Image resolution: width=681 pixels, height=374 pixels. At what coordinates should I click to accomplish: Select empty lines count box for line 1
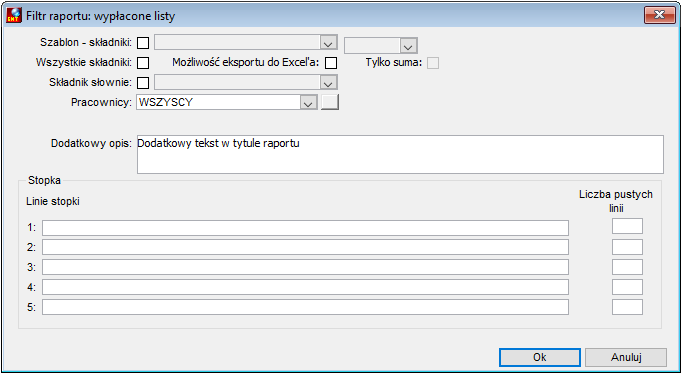coord(627,226)
